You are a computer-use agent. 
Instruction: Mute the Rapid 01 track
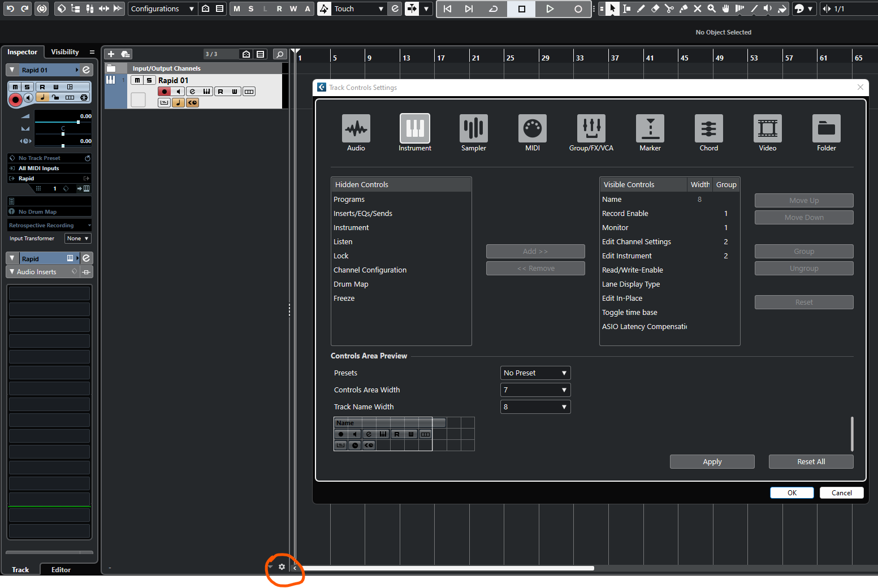[x=137, y=80]
